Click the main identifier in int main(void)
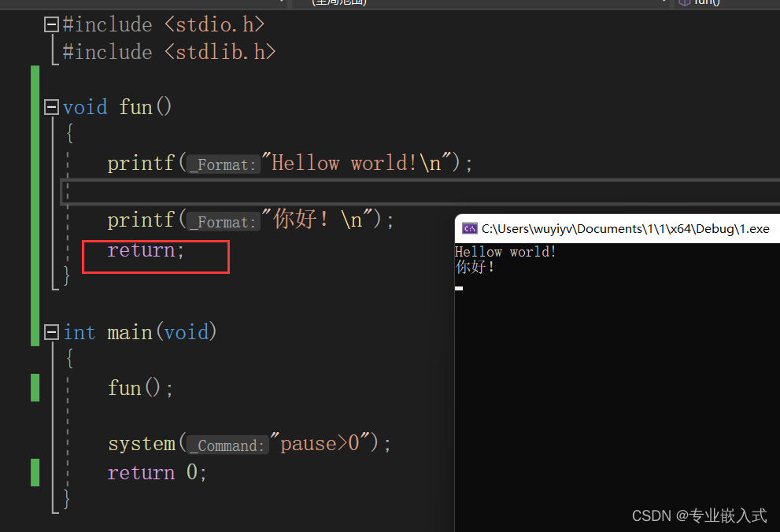Viewport: 780px width, 532px height. (130, 332)
